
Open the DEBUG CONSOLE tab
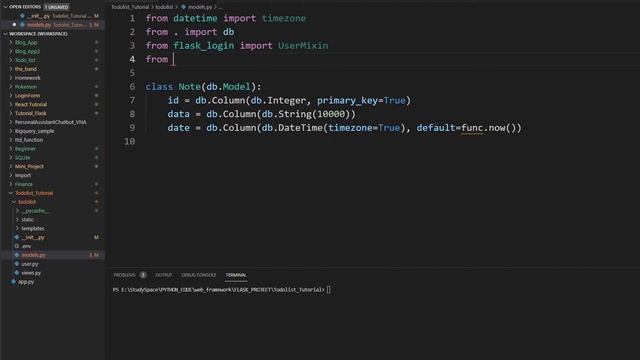tap(199, 275)
